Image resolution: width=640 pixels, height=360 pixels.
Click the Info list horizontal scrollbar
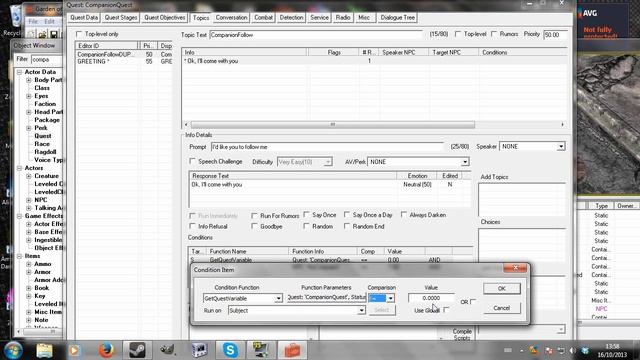[x=333, y=124]
